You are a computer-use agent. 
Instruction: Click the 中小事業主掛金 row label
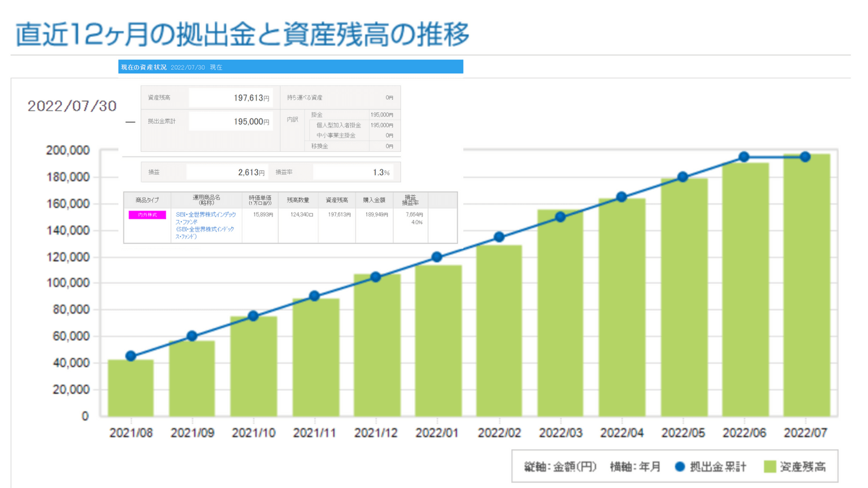(x=336, y=135)
